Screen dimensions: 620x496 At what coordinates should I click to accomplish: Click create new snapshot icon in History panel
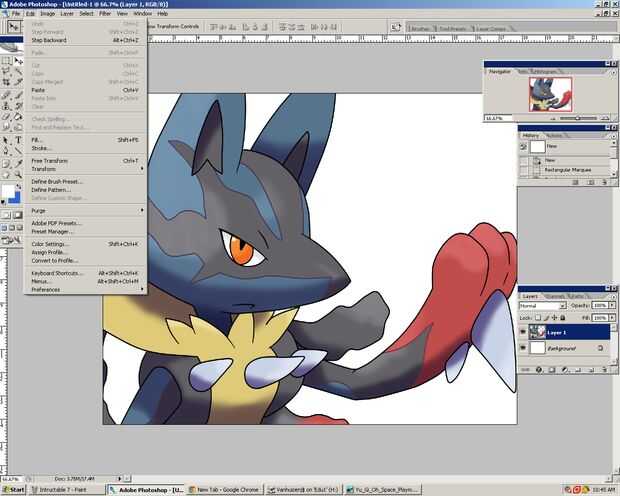point(591,182)
